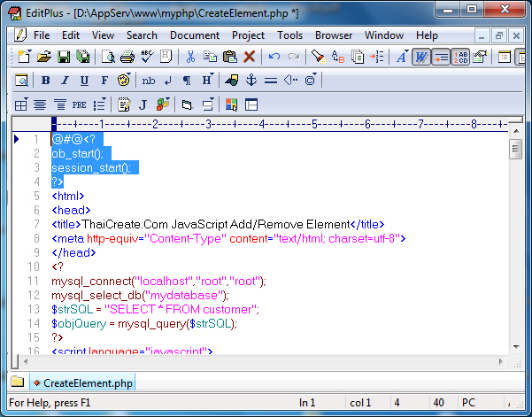Open the Tools menu
This screenshot has width=532, height=417.
289,35
